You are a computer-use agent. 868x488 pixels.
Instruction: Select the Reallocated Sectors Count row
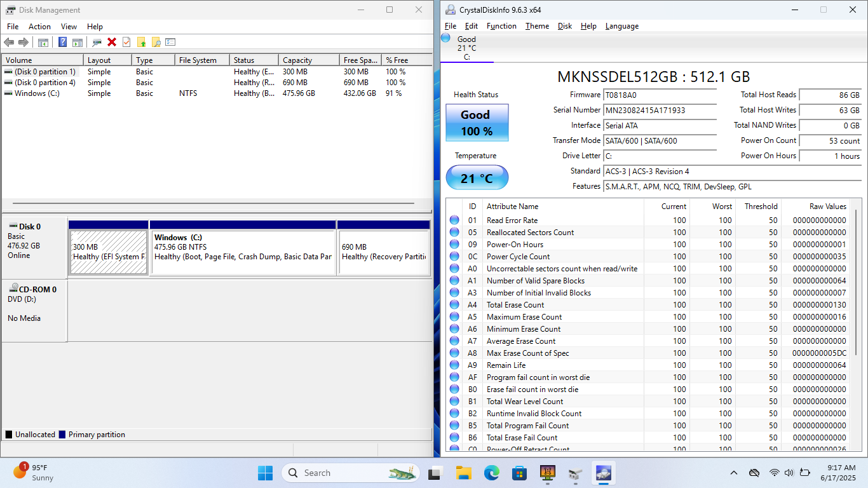[649, 232]
